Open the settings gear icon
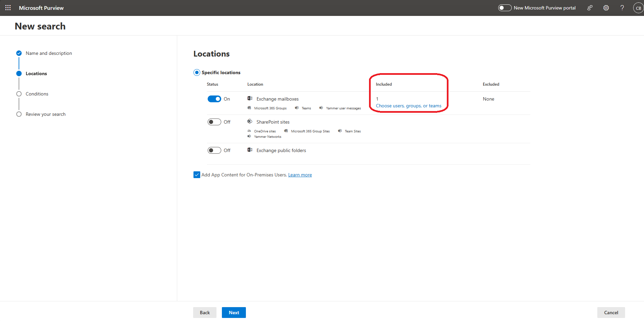The image size is (644, 321). click(x=606, y=8)
